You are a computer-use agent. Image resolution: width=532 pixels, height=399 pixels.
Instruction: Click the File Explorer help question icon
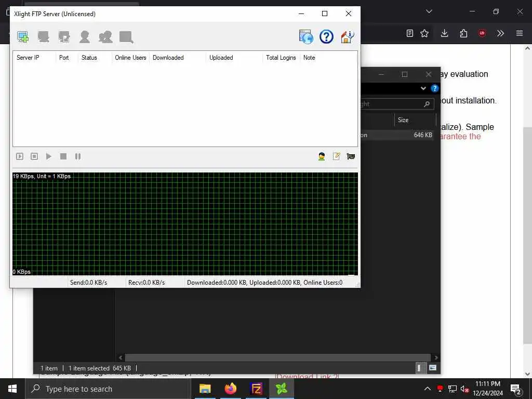coord(435,88)
